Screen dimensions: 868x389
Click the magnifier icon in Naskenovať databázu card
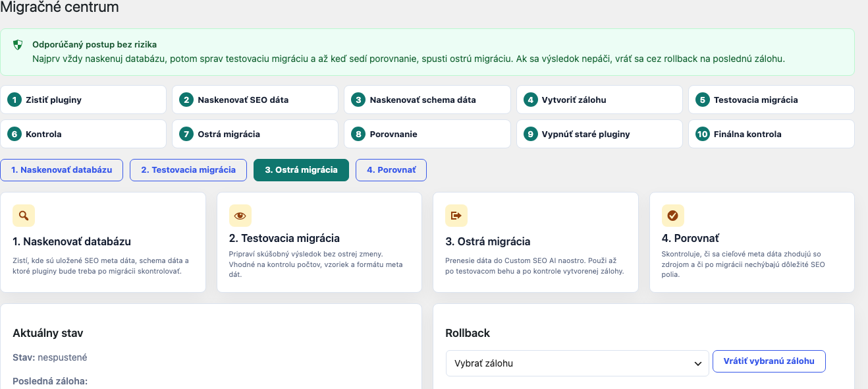pyautogui.click(x=24, y=216)
